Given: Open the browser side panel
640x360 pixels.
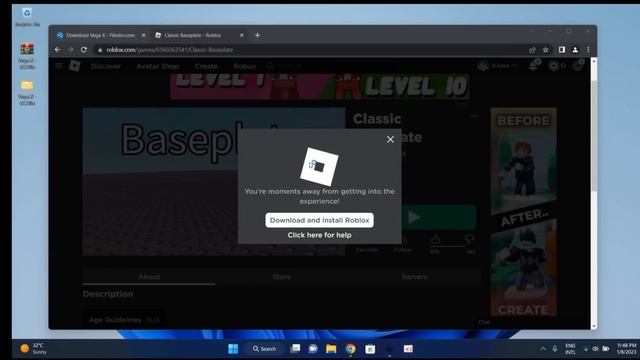Looking at the screenshot, I should 562,50.
